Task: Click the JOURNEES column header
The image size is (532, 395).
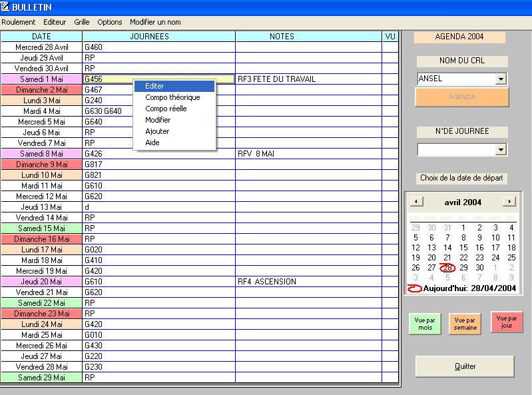Action: (x=158, y=37)
